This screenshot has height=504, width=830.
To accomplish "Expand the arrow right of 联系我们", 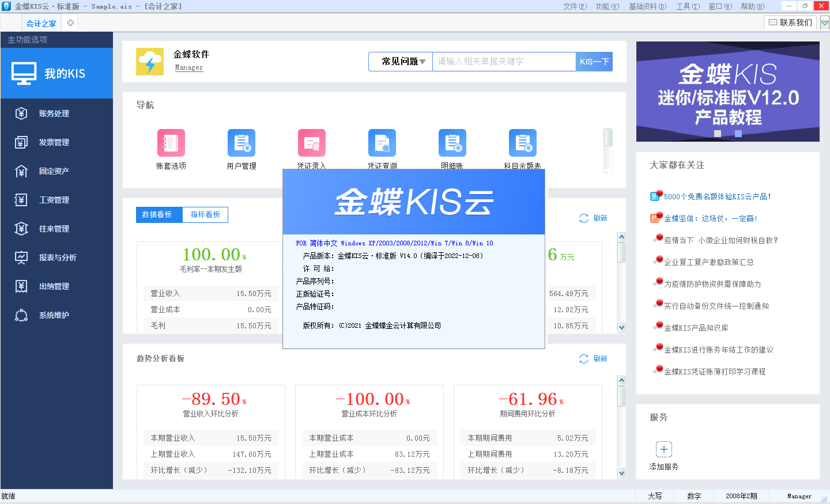I will pyautogui.click(x=825, y=23).
